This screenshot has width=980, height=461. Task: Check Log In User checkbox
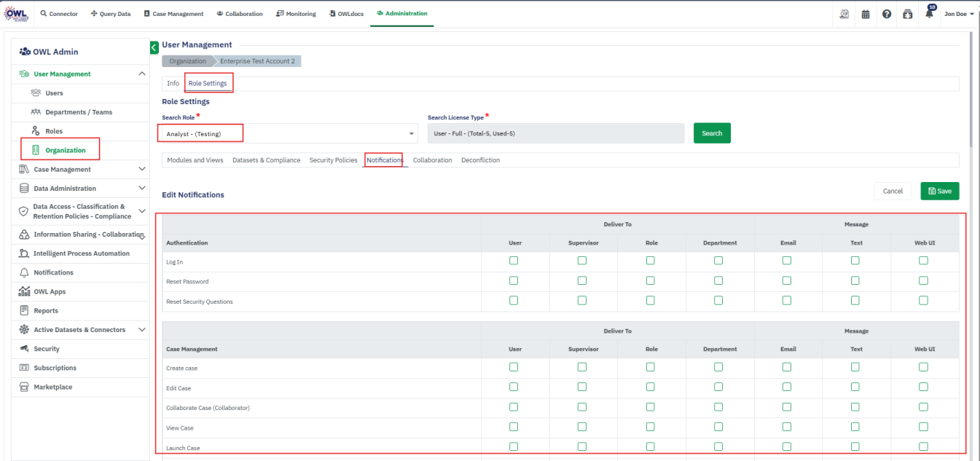point(514,261)
